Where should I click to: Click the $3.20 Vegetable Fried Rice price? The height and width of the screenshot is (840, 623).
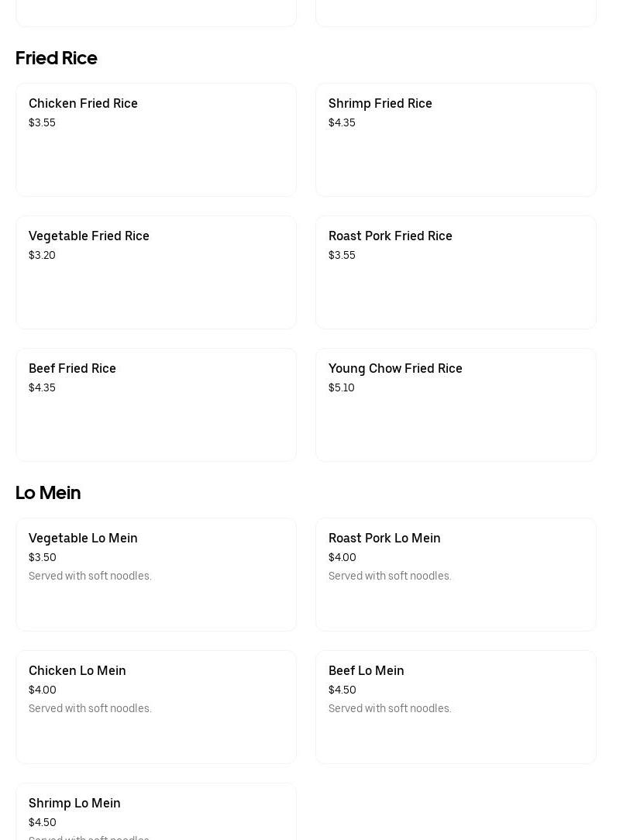[x=42, y=255]
